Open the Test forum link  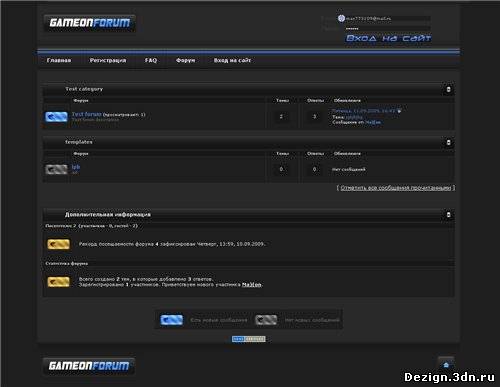(x=87, y=114)
